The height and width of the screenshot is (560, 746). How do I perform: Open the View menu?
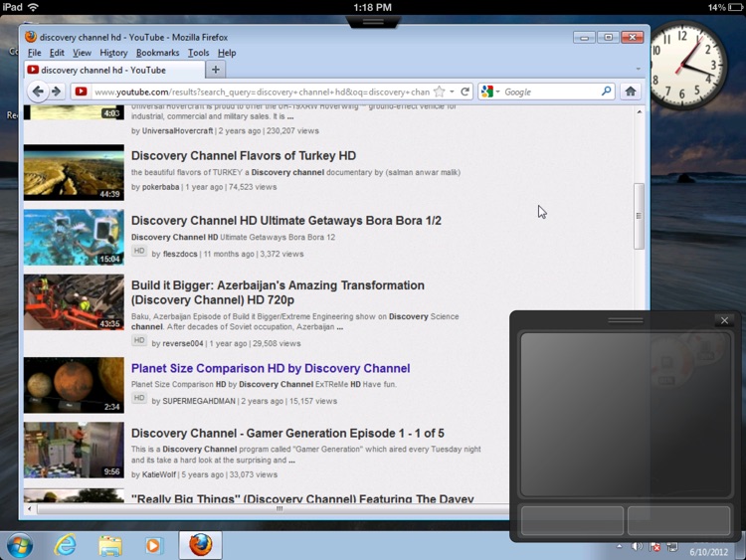click(x=82, y=53)
